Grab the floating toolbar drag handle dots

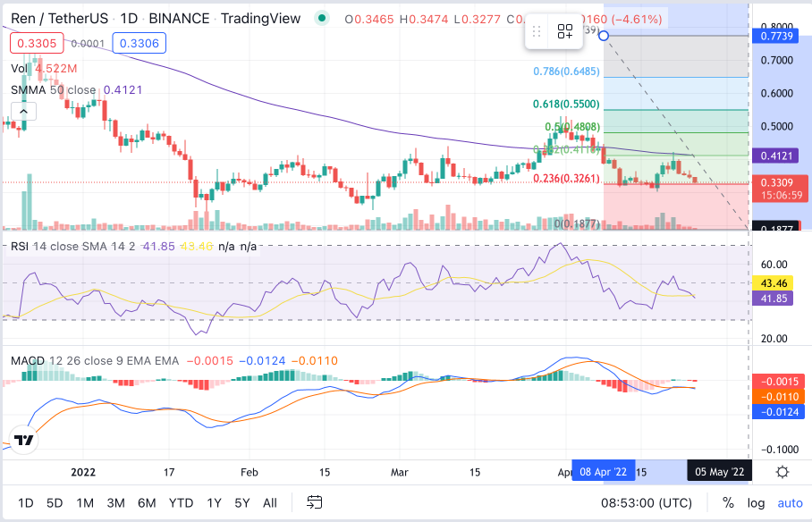click(x=537, y=31)
